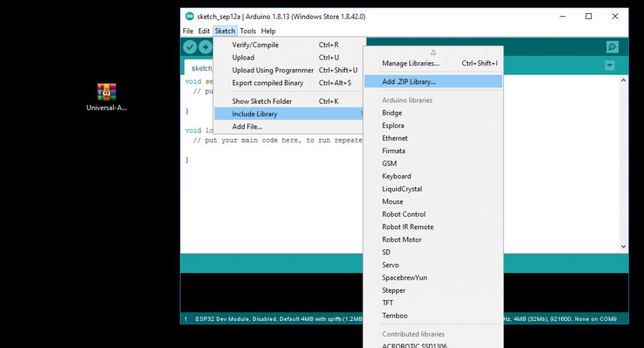
Task: Open the Serial Monitor magnifier icon
Action: click(613, 47)
